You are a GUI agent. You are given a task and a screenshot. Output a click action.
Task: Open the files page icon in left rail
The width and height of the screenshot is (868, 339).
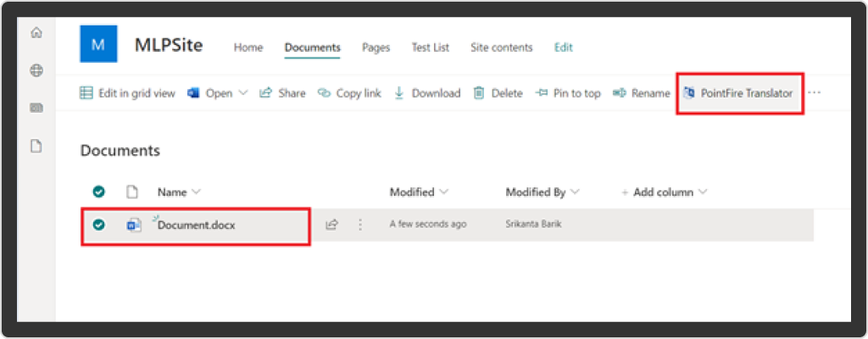click(36, 147)
